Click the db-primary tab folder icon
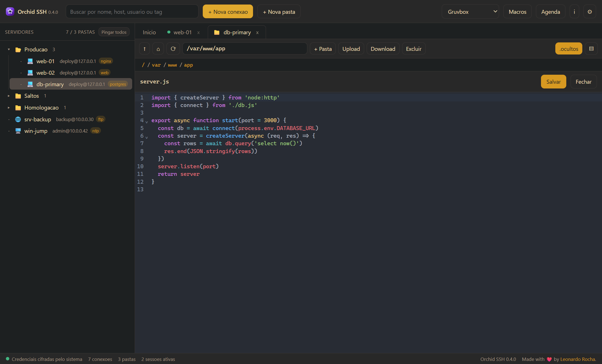The width and height of the screenshot is (602, 364). [x=217, y=32]
